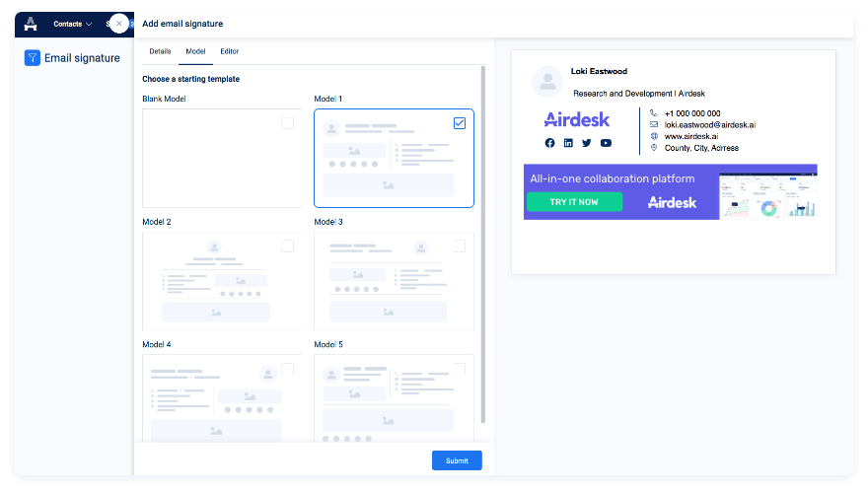Check the Blank Model checkbox

pos(287,123)
